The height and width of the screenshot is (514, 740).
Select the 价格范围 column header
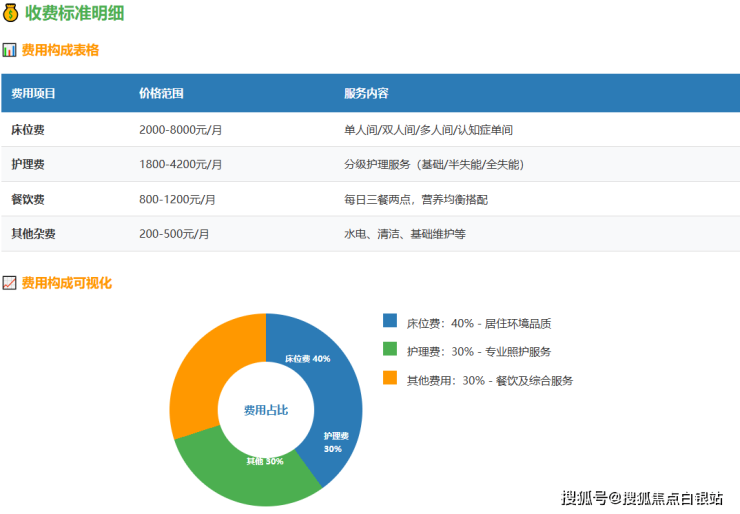[161, 93]
